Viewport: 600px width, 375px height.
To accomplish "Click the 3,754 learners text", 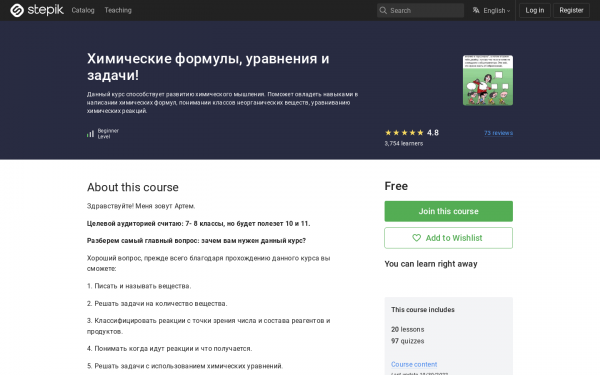I will tap(404, 143).
